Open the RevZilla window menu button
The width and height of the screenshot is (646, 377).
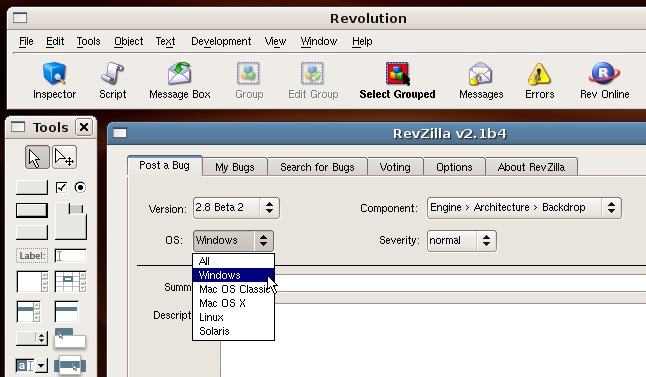(x=120, y=133)
